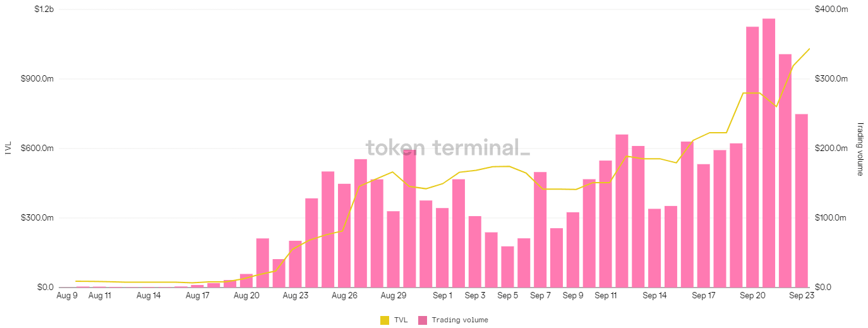The height and width of the screenshot is (328, 868).
Task: Toggle the TVL series legend label
Action: pyautogui.click(x=401, y=320)
